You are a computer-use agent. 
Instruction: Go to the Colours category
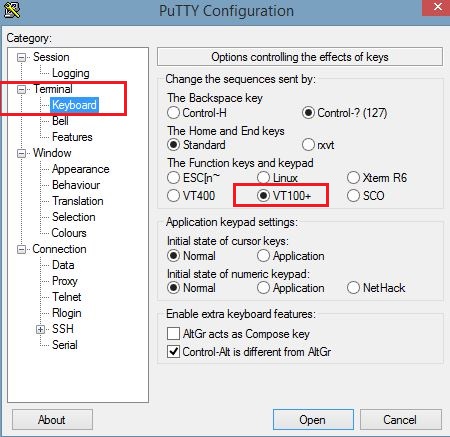pos(69,233)
